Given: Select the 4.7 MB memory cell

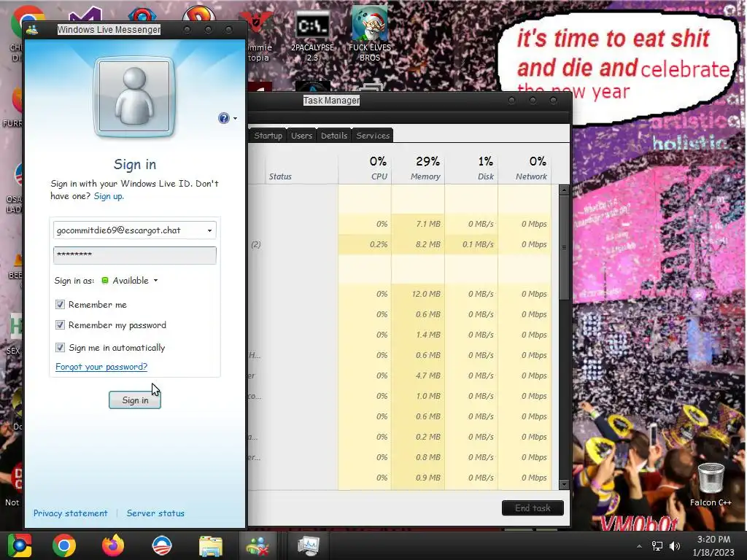Looking at the screenshot, I should tap(418, 376).
